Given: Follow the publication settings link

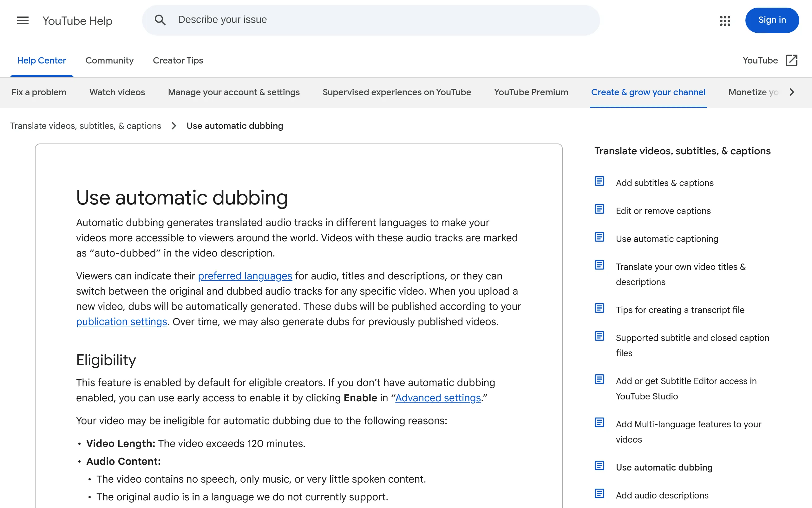Looking at the screenshot, I should point(121,322).
